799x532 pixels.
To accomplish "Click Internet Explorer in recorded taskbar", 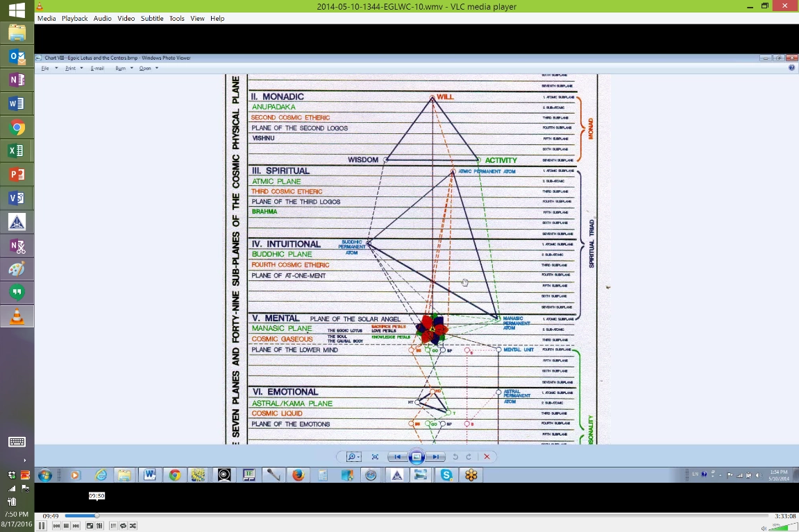I will coord(101,476).
